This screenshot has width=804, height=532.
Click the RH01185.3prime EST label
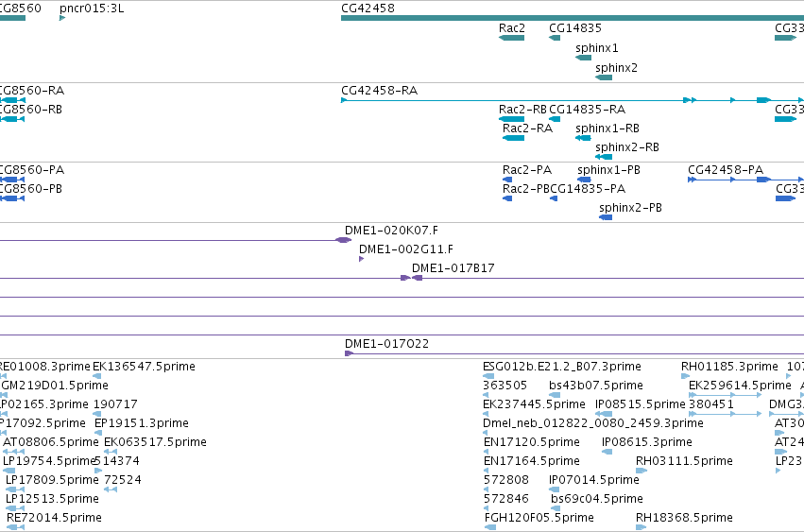729,367
